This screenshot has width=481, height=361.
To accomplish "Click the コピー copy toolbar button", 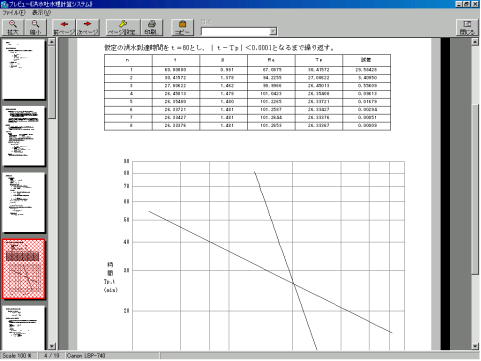I will click(182, 27).
